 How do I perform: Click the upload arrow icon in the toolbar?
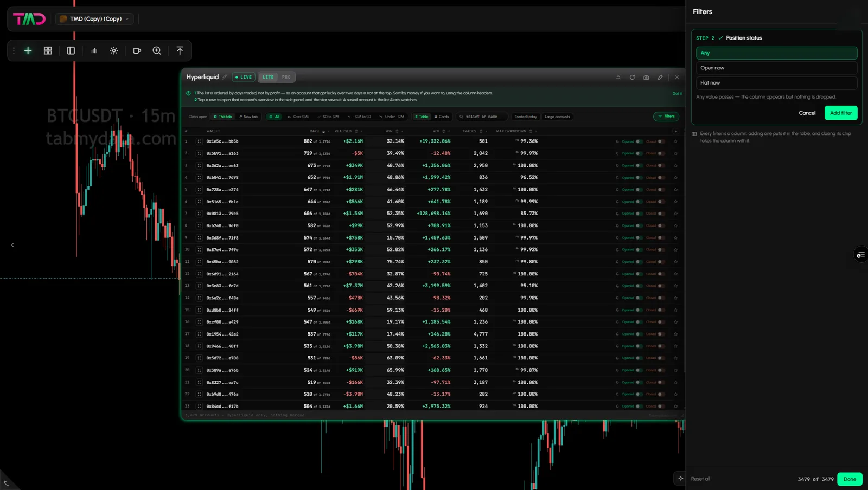[x=180, y=50]
